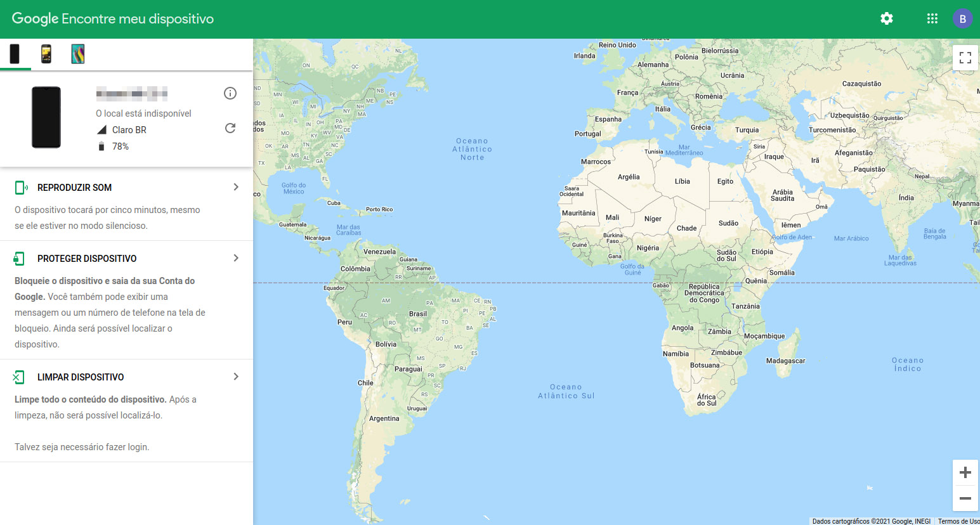Refresh the device location
980x525 pixels.
click(x=230, y=128)
